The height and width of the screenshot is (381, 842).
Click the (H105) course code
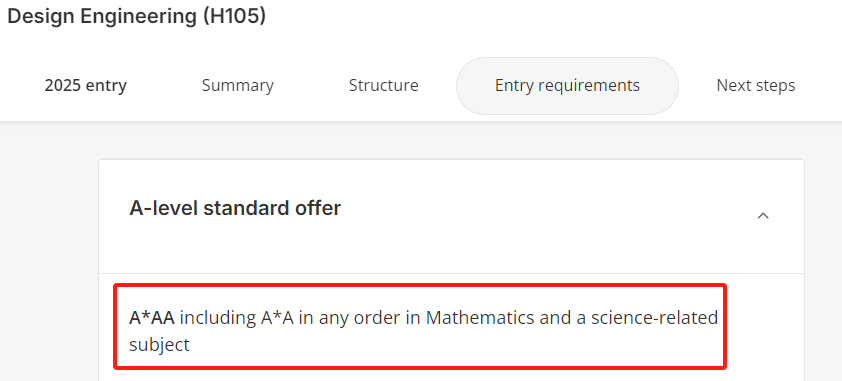tap(234, 16)
